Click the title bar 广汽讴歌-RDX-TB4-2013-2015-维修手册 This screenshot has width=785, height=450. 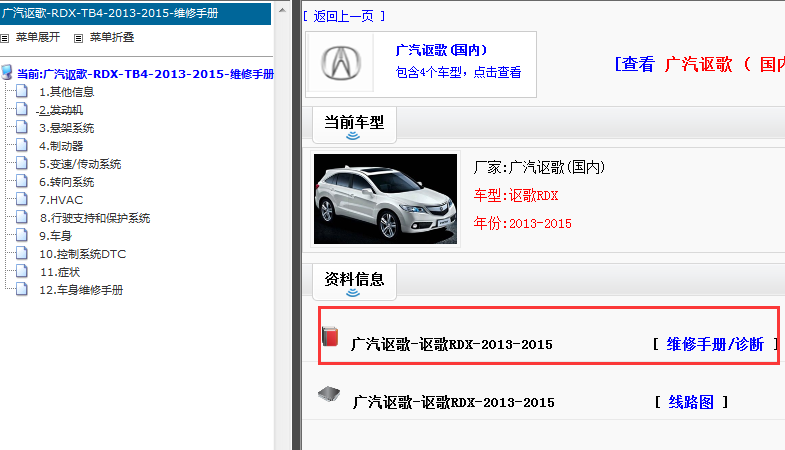(x=135, y=14)
